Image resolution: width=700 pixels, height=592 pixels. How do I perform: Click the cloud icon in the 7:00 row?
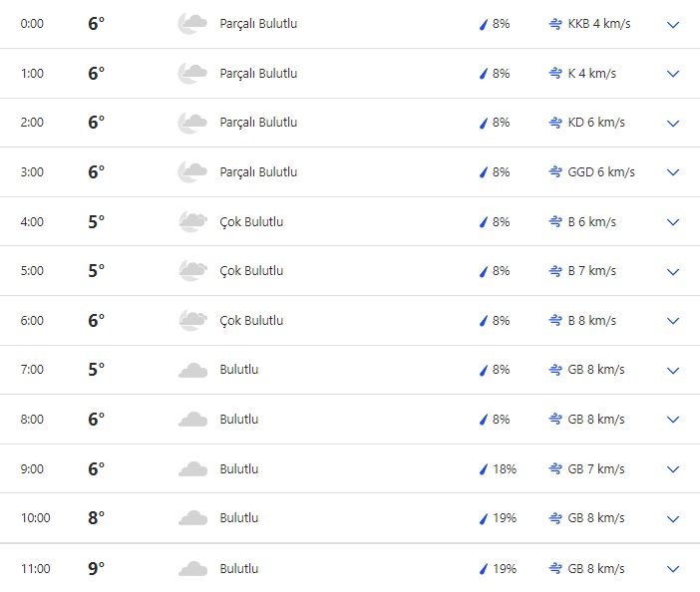pyautogui.click(x=191, y=370)
